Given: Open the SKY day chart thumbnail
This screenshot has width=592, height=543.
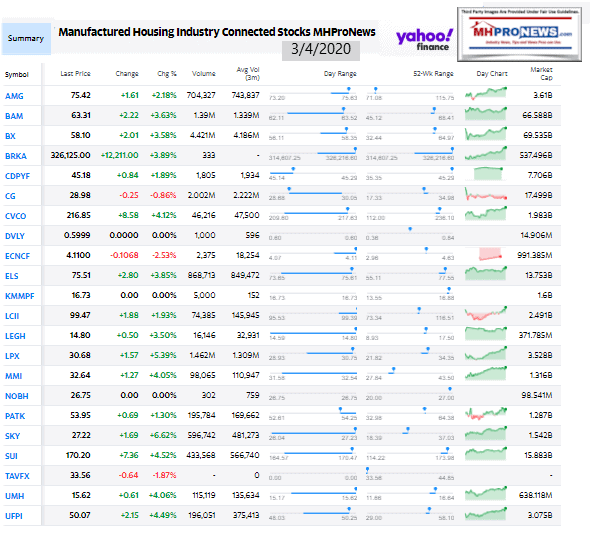Looking at the screenshot, I should tap(486, 433).
